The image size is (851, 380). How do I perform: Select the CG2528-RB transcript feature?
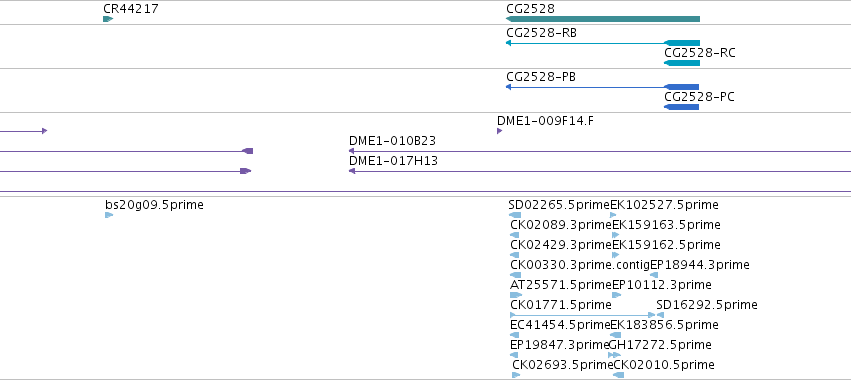(x=602, y=43)
